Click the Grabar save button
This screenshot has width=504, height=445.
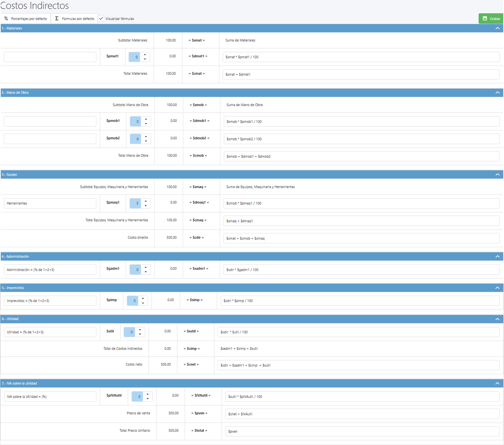pos(491,19)
